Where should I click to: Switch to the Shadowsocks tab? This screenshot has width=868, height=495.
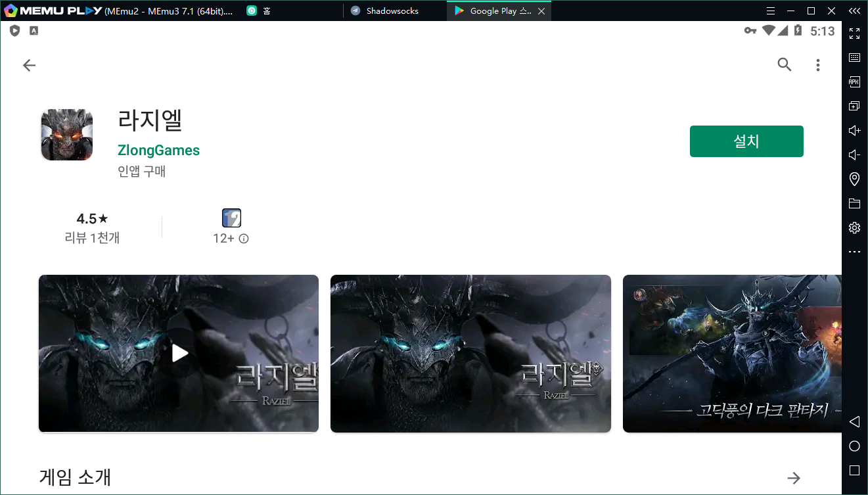click(x=392, y=11)
